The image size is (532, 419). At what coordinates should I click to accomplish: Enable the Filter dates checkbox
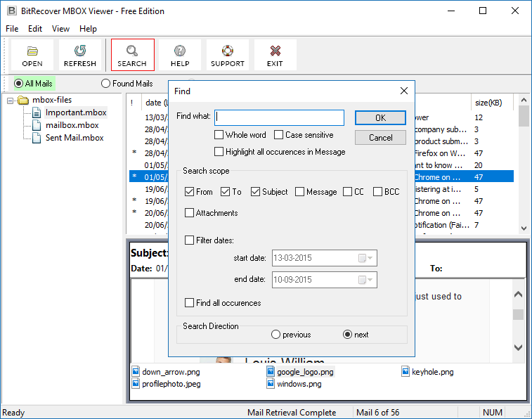point(189,240)
